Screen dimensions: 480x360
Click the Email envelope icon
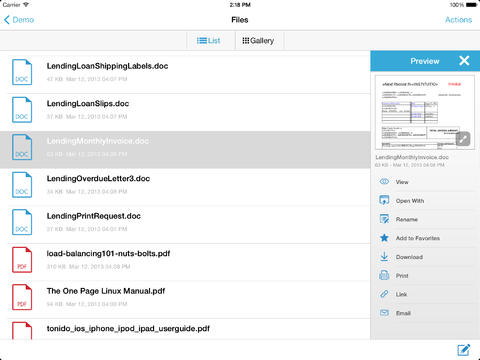tap(384, 313)
